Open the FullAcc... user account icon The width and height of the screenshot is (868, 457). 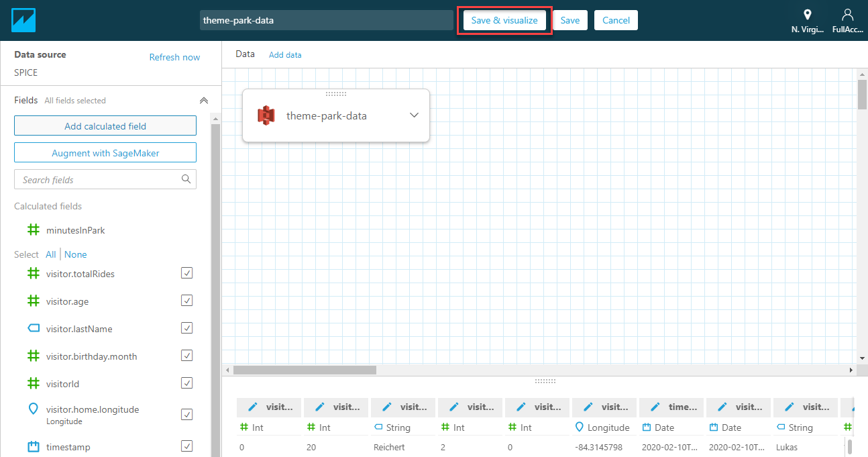point(848,15)
